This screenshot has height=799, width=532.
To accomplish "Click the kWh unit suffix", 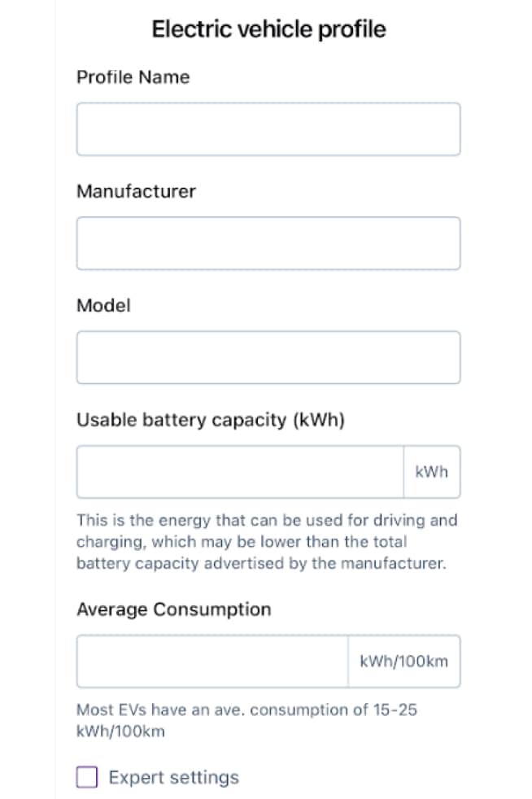I will click(x=432, y=472).
